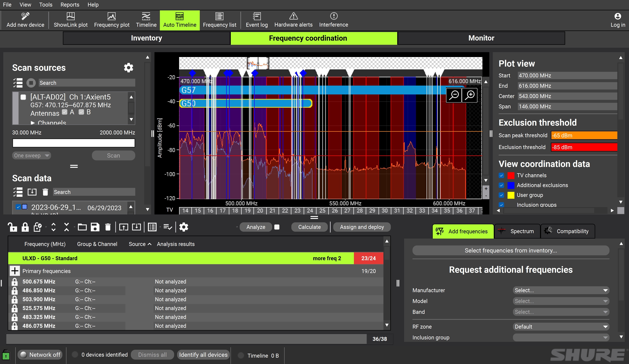Adjust the Scan peak threshold slider
Viewport: 629px width, 364px height.
[x=584, y=135]
